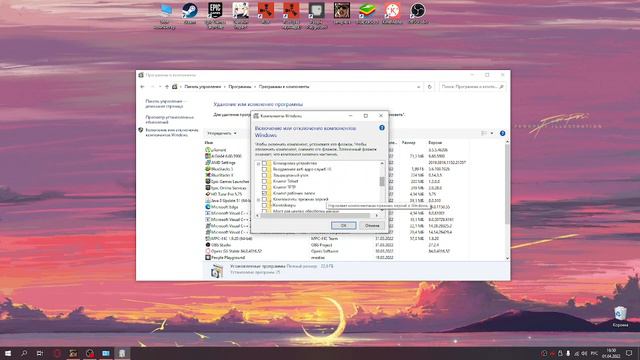Select Opera GX Stable icon in list
The image size is (640, 360).
click(x=208, y=251)
